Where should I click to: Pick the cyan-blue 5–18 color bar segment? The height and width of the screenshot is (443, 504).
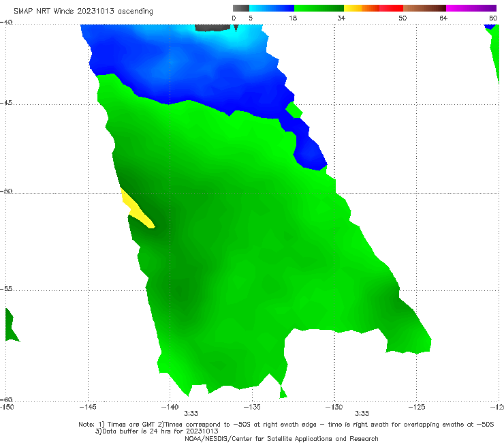(x=272, y=8)
